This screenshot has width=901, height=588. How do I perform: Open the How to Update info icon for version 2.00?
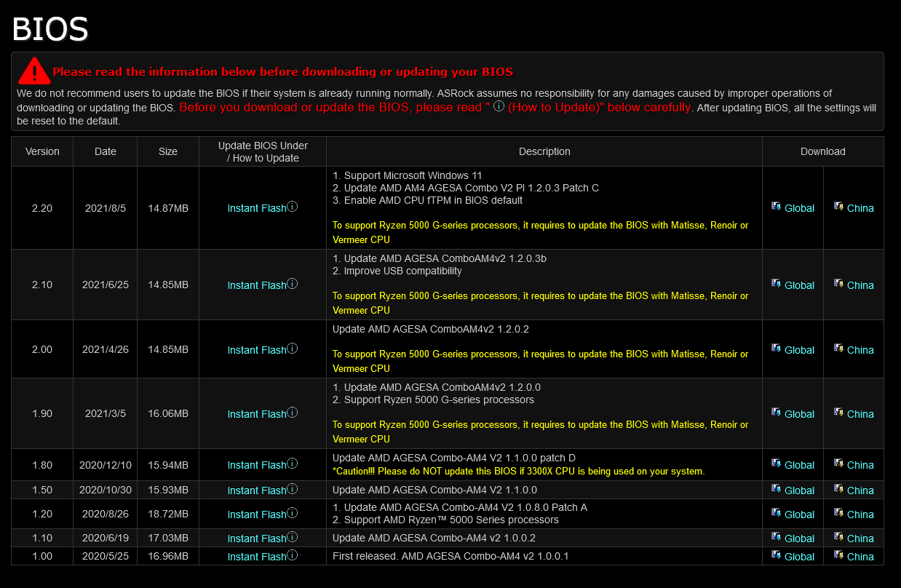coord(293,349)
